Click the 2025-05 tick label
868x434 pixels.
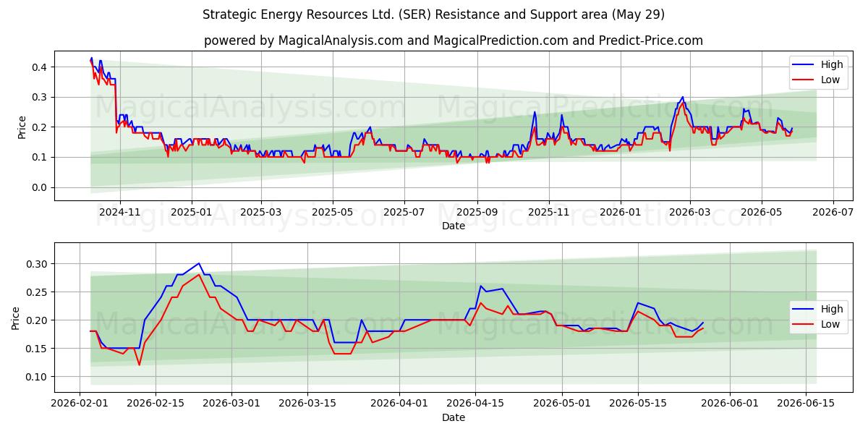click(333, 213)
